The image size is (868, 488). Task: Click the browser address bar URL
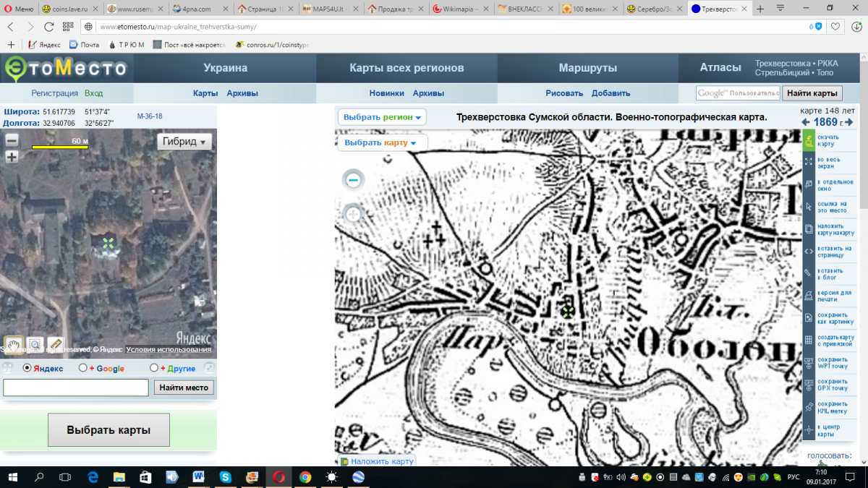click(178, 27)
